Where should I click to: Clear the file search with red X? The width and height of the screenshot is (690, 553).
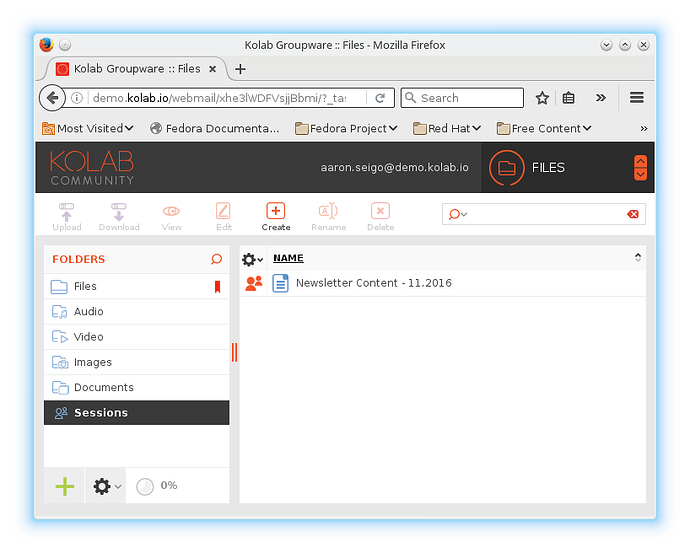point(633,214)
